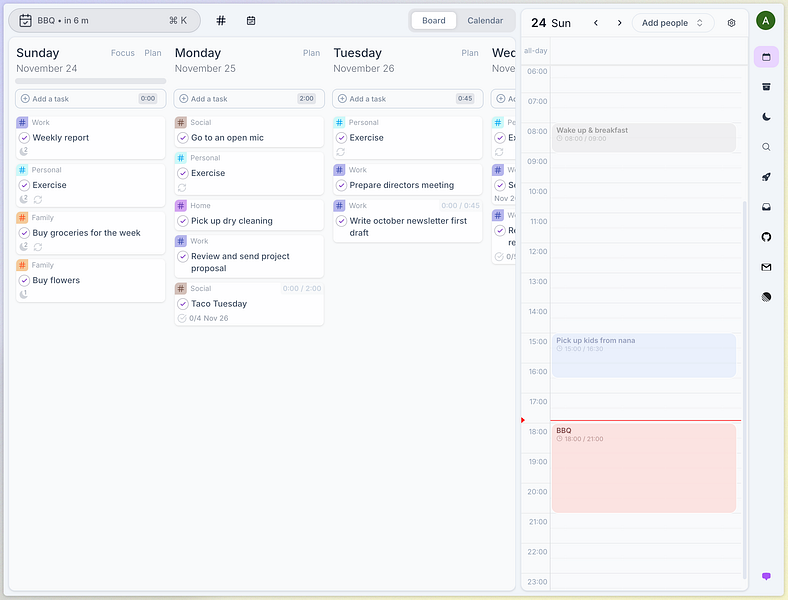
Task: Open the inbox tray icon in sidebar
Action: tap(766, 207)
